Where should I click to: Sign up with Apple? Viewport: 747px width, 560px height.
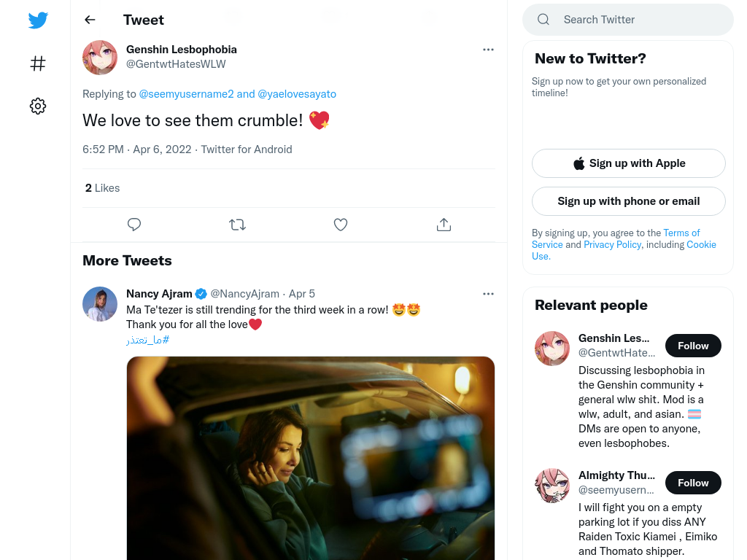(x=628, y=163)
